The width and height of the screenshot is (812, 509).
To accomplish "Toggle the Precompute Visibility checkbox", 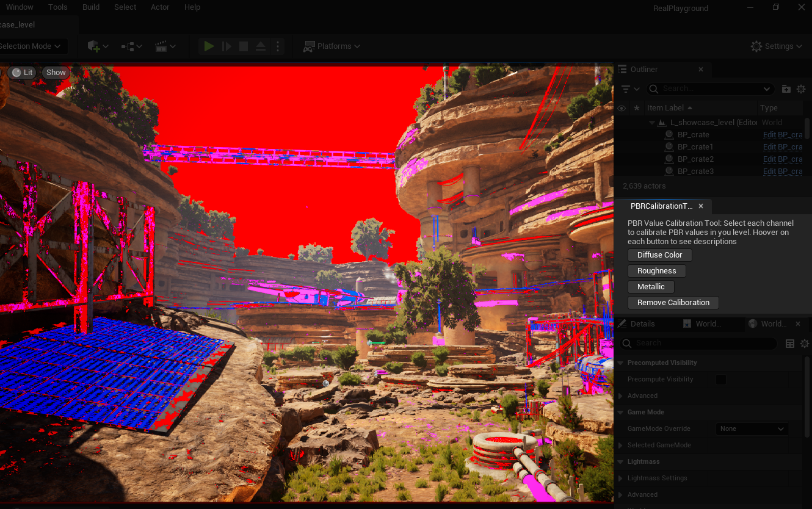I will click(721, 380).
